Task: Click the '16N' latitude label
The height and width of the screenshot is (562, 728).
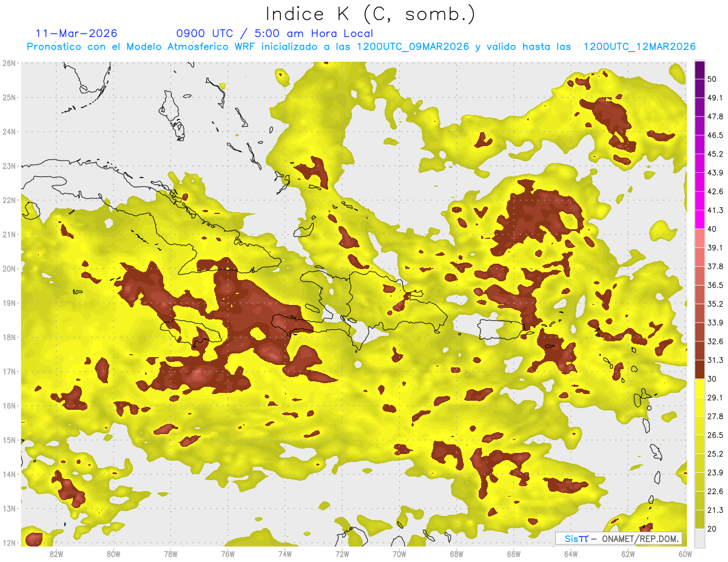Action: tap(9, 406)
